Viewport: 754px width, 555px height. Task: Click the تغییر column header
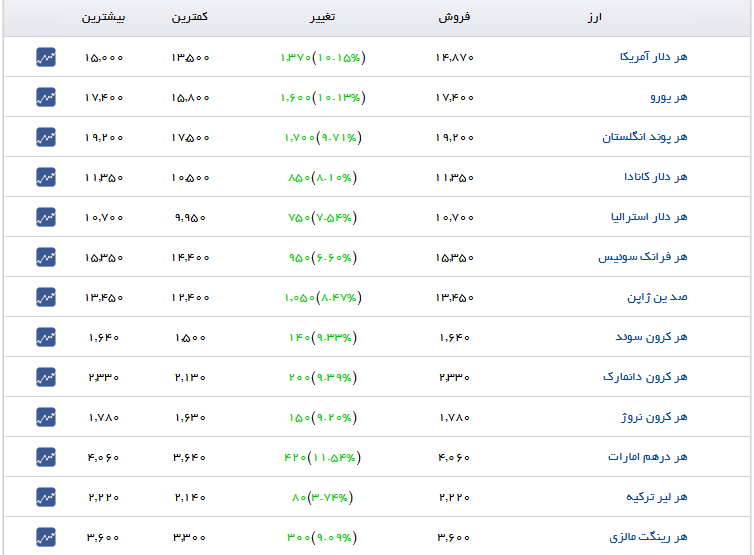tap(323, 17)
